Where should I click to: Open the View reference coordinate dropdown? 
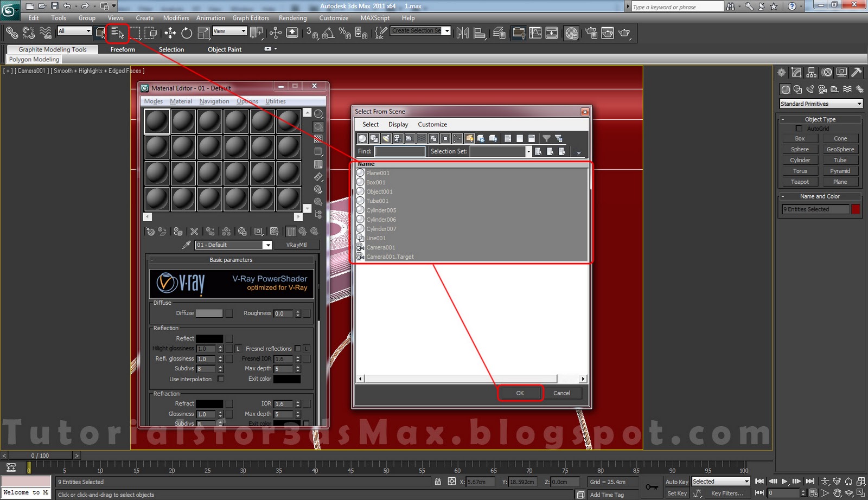(x=229, y=31)
